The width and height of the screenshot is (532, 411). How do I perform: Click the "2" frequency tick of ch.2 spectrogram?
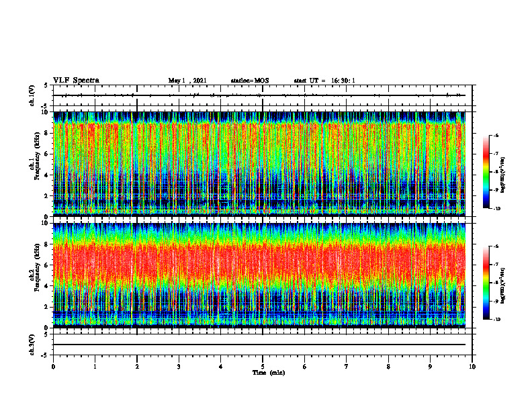click(x=47, y=307)
